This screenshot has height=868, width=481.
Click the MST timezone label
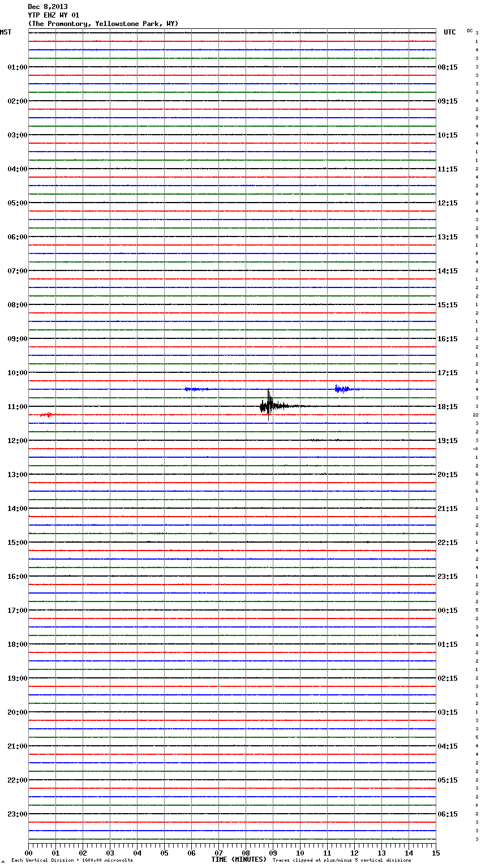click(6, 32)
